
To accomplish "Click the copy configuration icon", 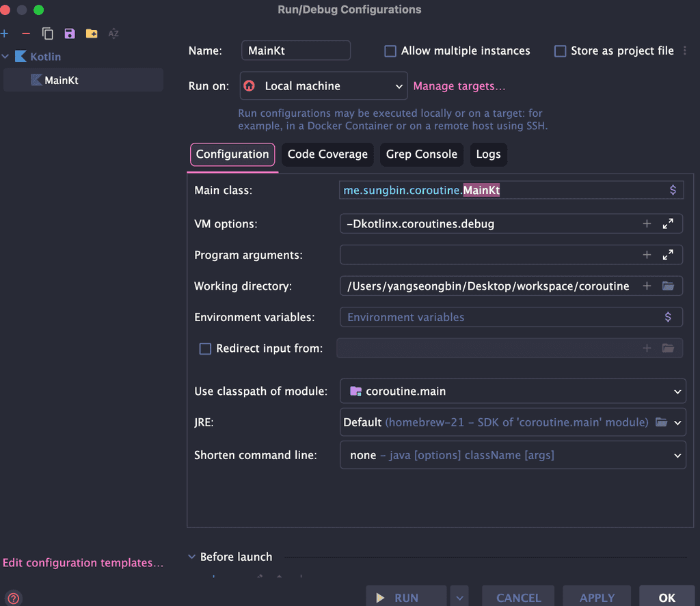I will tap(48, 33).
